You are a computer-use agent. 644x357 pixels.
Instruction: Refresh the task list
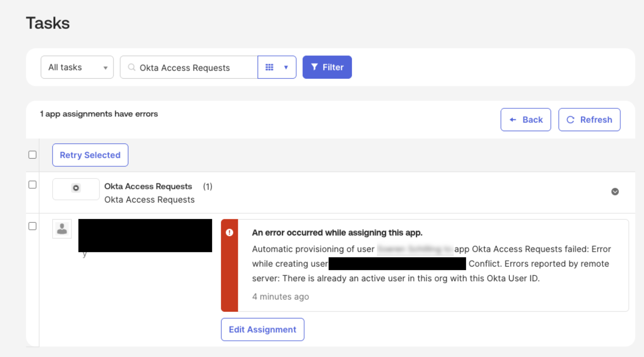[x=589, y=120]
